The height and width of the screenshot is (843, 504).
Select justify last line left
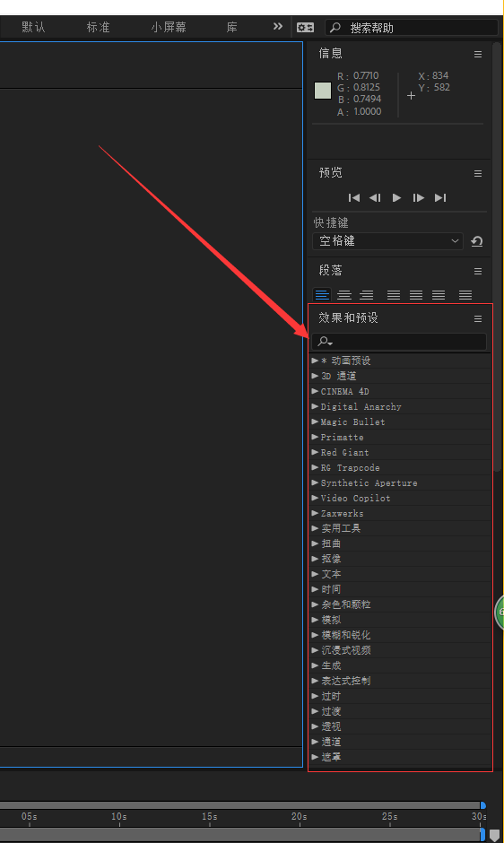click(394, 295)
